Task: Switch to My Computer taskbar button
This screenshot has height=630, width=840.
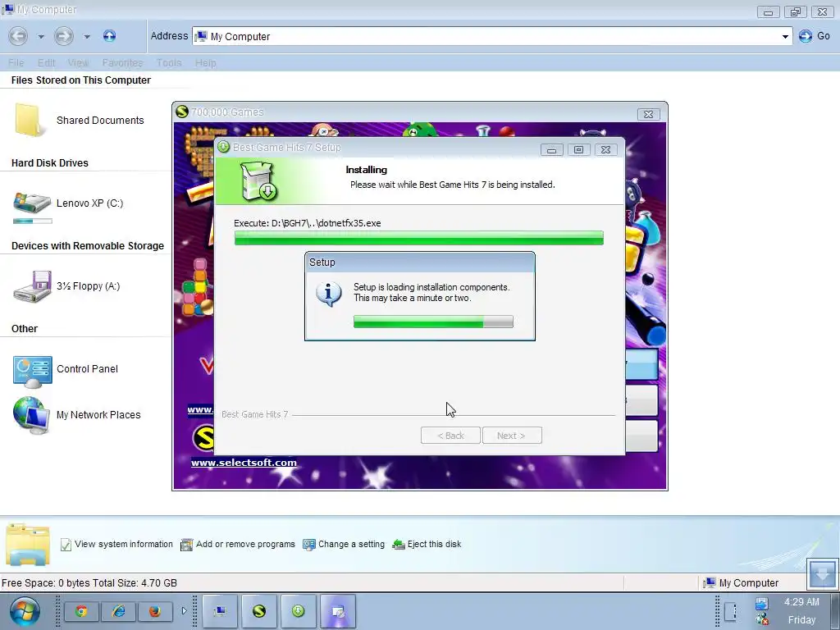Action: click(220, 611)
